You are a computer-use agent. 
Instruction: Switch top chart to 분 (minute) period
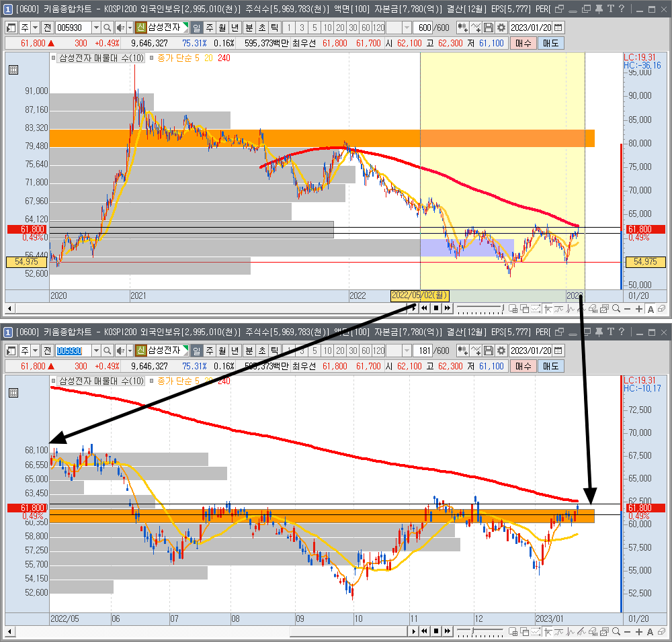point(249,28)
